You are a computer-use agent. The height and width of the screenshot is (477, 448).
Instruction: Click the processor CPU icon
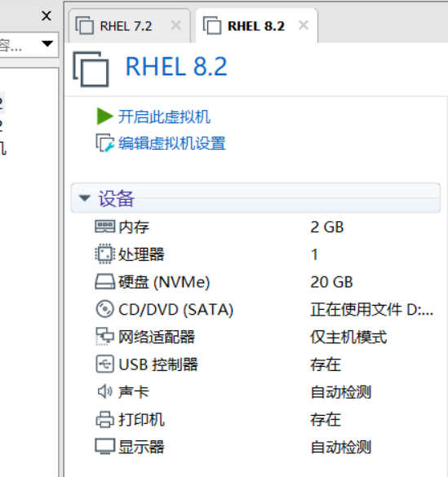pos(104,254)
